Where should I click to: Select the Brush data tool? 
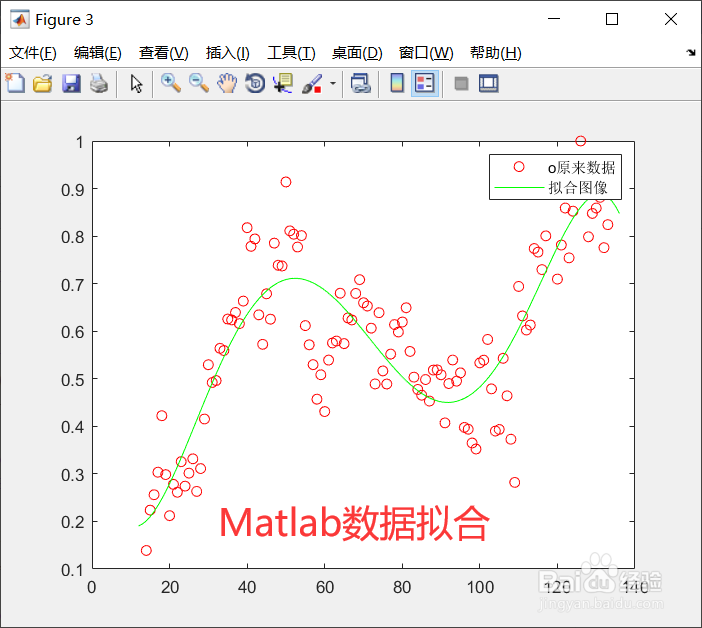coord(312,83)
